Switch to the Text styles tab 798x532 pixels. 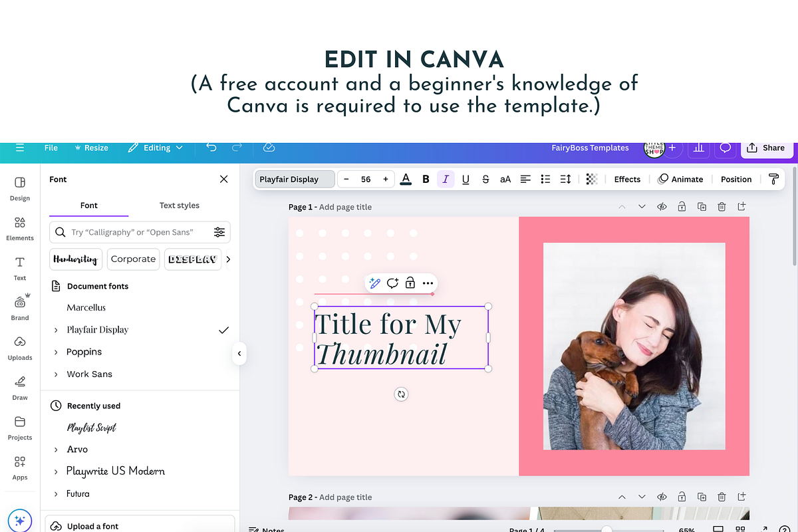tap(180, 205)
